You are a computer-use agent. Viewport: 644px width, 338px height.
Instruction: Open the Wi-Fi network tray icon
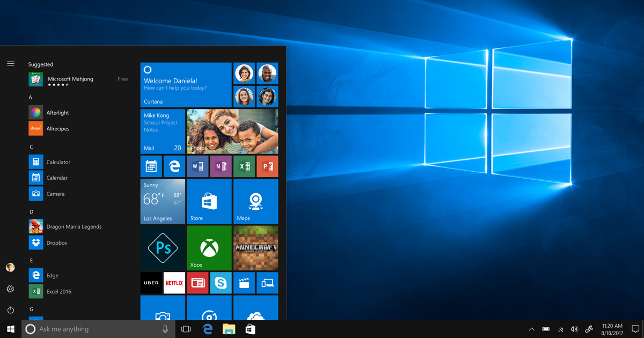(561, 329)
